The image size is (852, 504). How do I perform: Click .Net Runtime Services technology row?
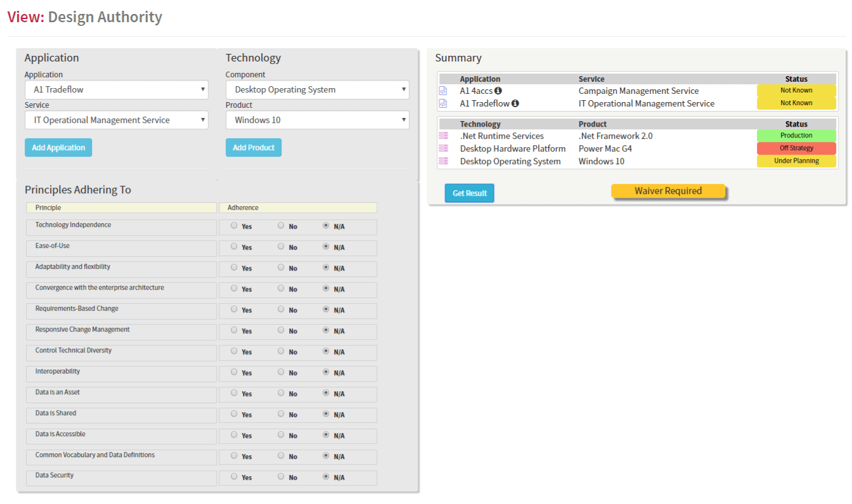coord(502,136)
